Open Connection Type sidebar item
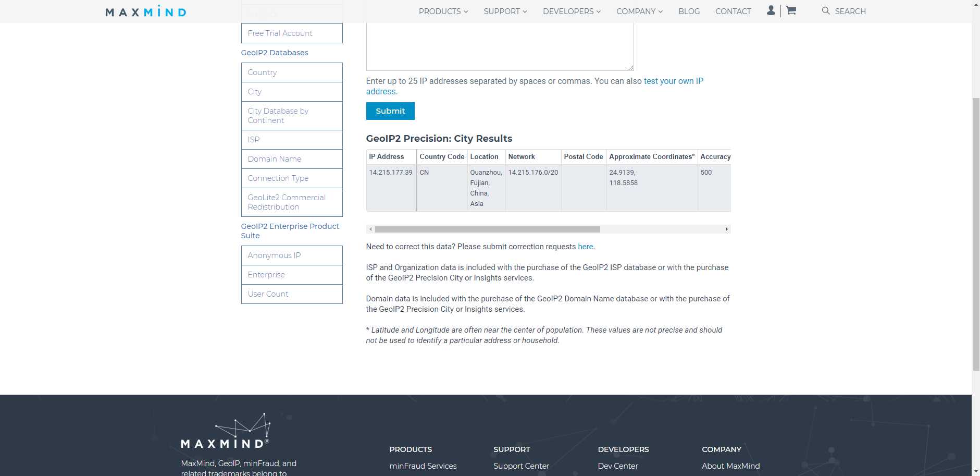Viewport: 980px width, 476px height. 292,178
